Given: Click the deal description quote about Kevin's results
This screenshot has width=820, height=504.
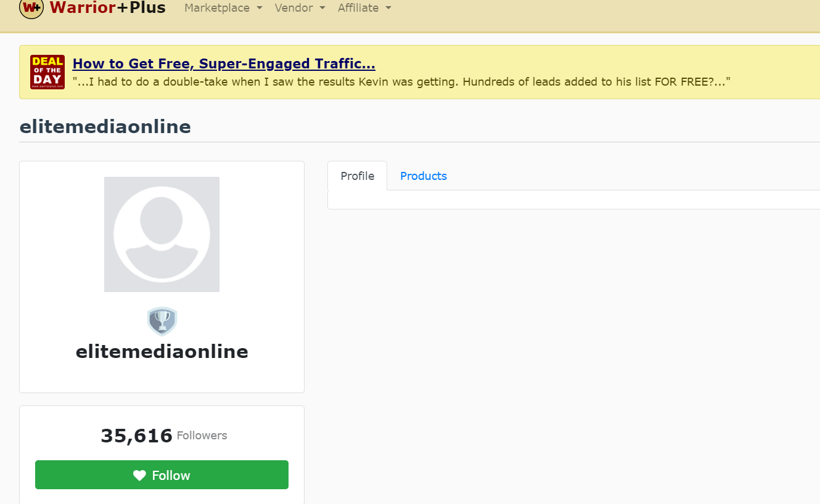Looking at the screenshot, I should [401, 82].
